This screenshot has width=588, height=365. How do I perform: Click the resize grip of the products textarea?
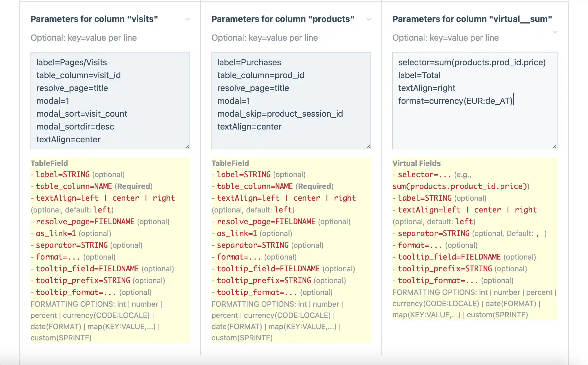click(369, 147)
